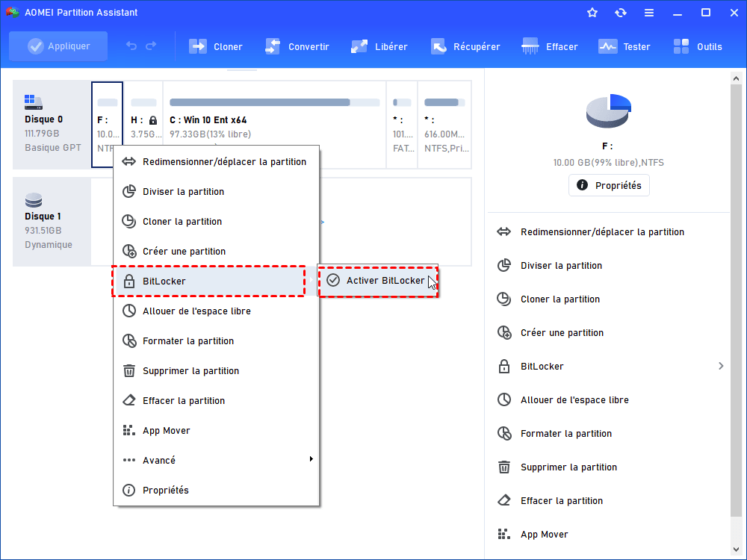
Task: Select Formater la partition in context menu
Action: point(217,341)
